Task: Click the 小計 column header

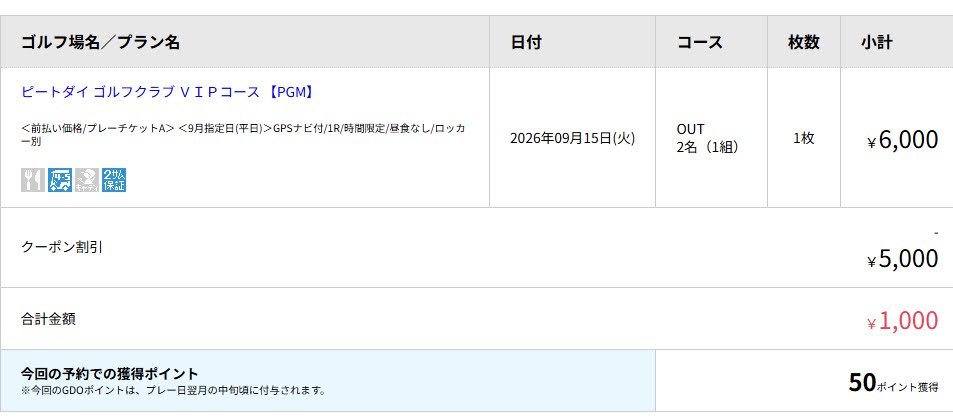Action: (x=876, y=42)
